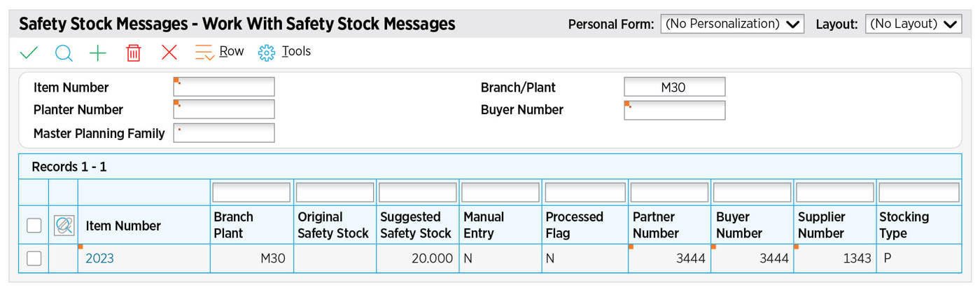The height and width of the screenshot is (292, 980).
Task: Open the Tools menu
Action: (296, 51)
